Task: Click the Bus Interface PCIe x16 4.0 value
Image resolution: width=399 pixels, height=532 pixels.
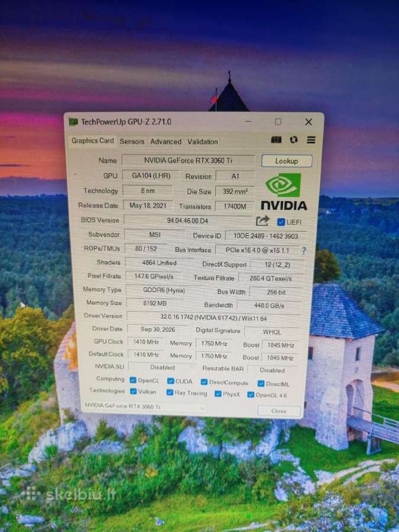Action: tap(258, 250)
